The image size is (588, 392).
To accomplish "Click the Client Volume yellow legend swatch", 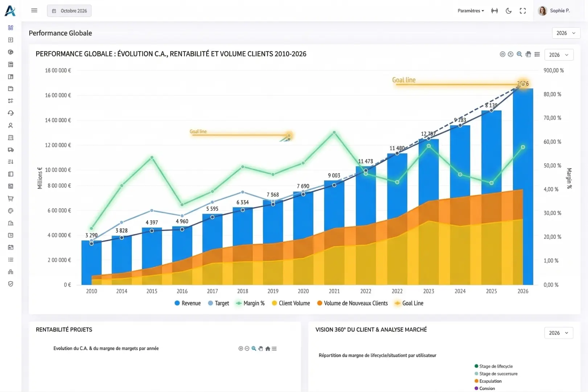I will point(275,303).
